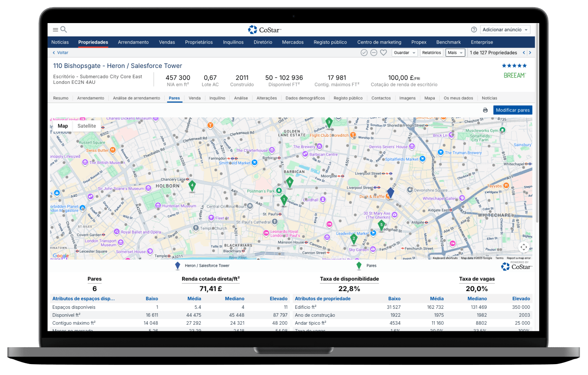
Task: Open the hamburger menu icon
Action: click(x=55, y=30)
